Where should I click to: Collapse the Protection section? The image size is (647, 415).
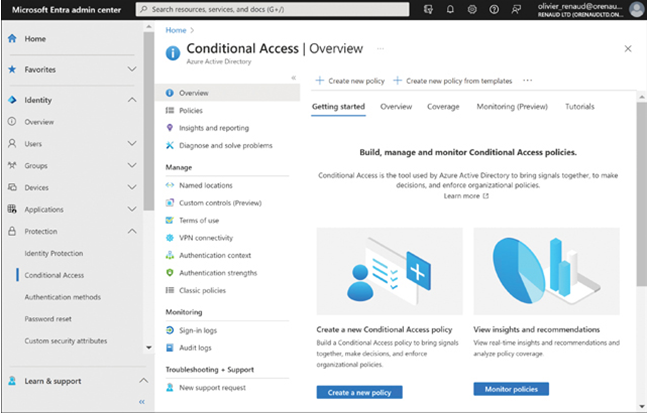pyautogui.click(x=132, y=231)
